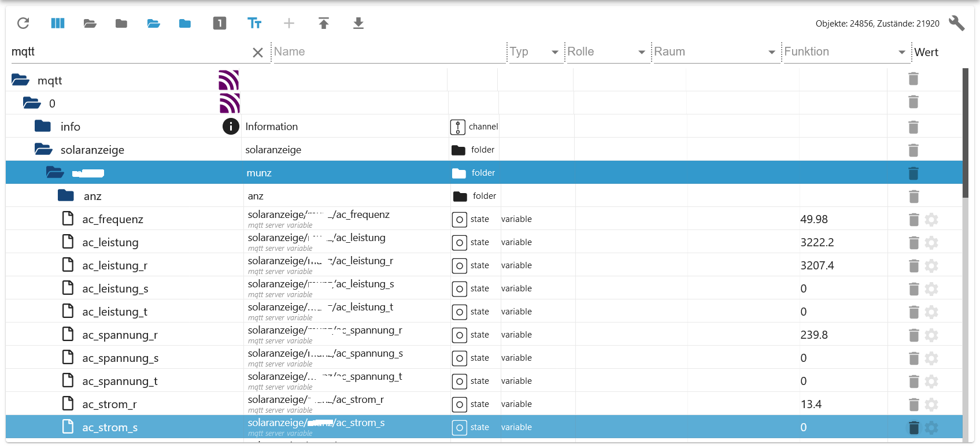Open the Typ filter dropdown
This screenshot has height=448, width=980.
tap(535, 51)
